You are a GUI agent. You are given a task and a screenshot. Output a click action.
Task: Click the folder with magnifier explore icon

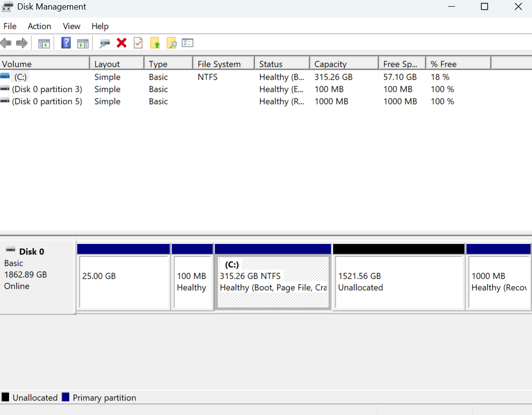(172, 43)
